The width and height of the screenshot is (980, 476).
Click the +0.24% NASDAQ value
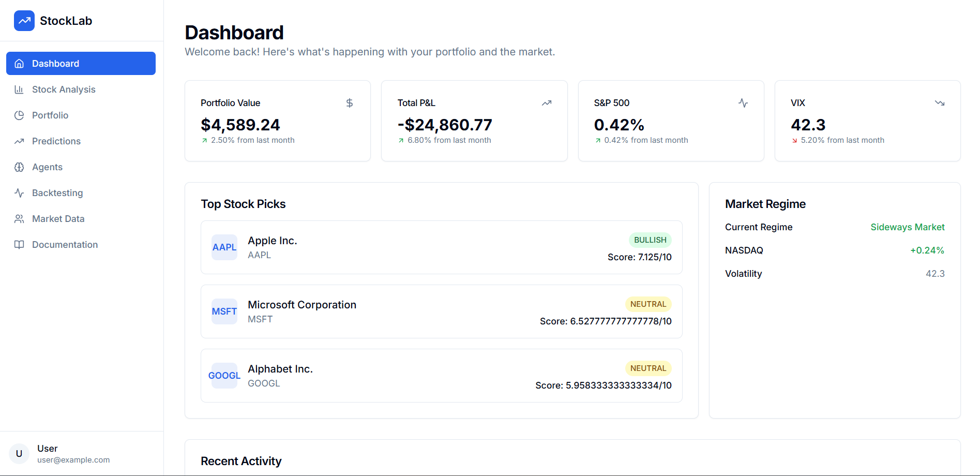[x=927, y=250]
